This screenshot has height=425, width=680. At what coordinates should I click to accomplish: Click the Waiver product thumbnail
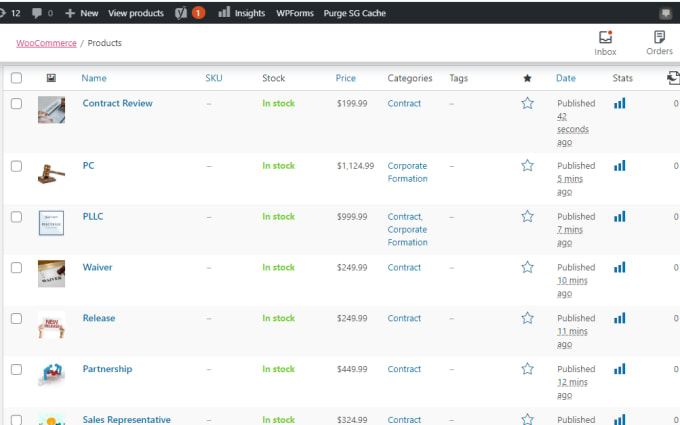pos(51,274)
